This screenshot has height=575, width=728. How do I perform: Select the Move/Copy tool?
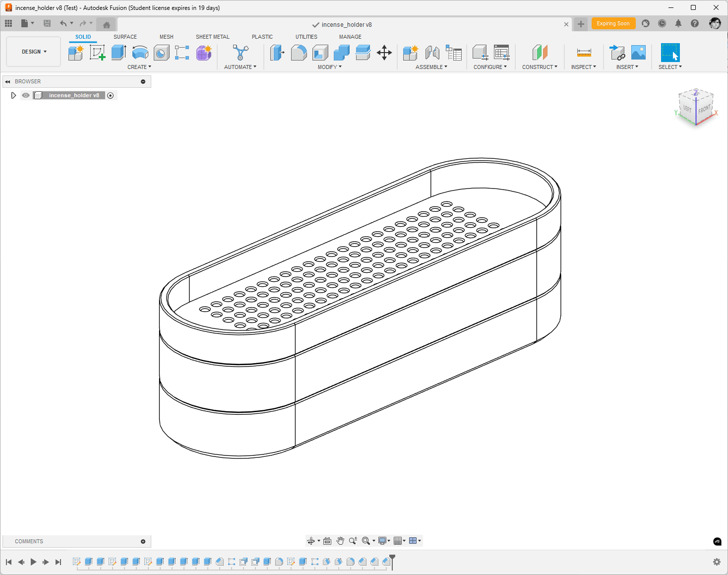click(384, 53)
